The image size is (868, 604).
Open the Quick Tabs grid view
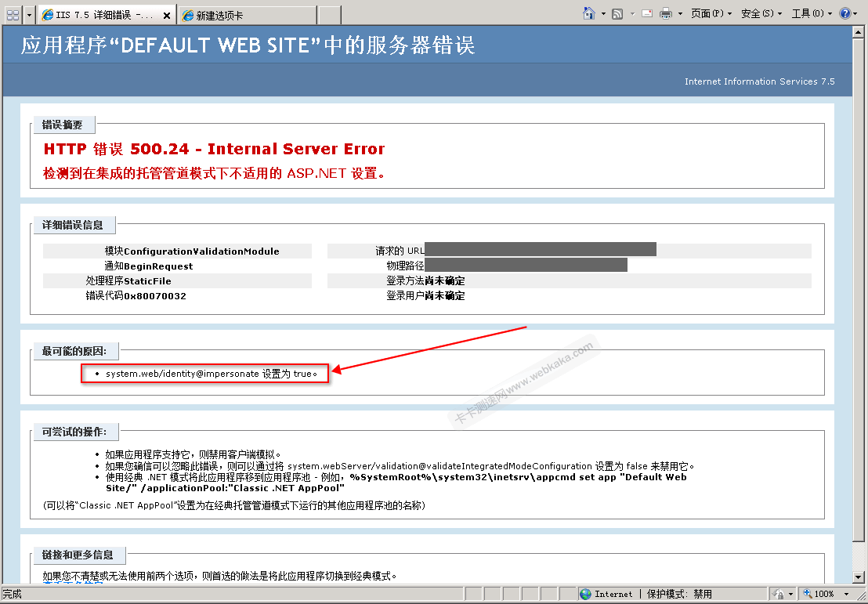point(13,13)
